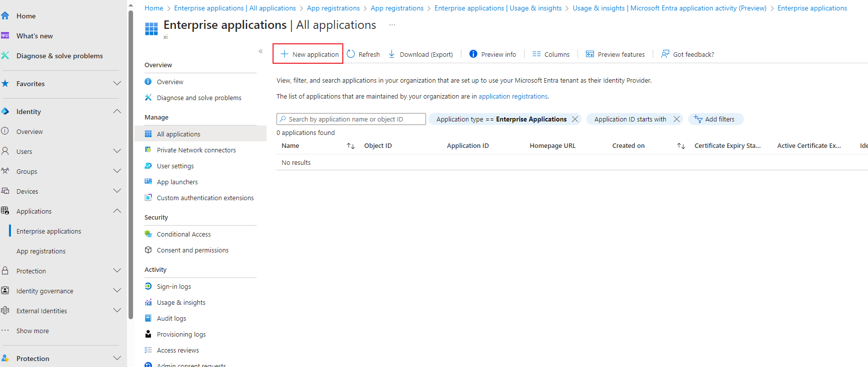Viewport: 868px width, 367px height.
Task: Click the Identity governance icon
Action: [x=5, y=290]
